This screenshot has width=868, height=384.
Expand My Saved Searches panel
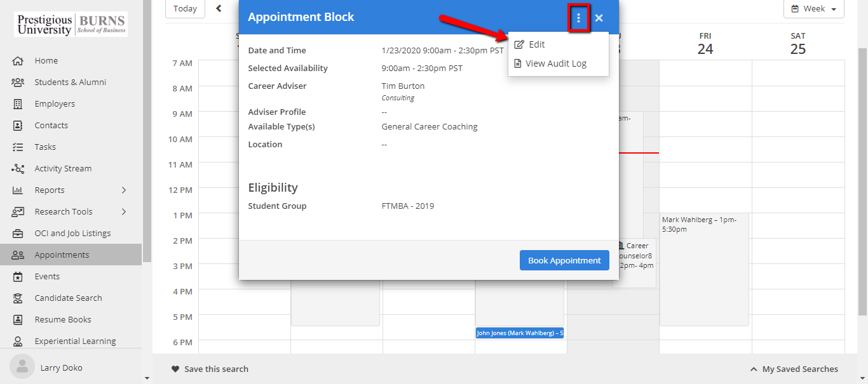[794, 369]
